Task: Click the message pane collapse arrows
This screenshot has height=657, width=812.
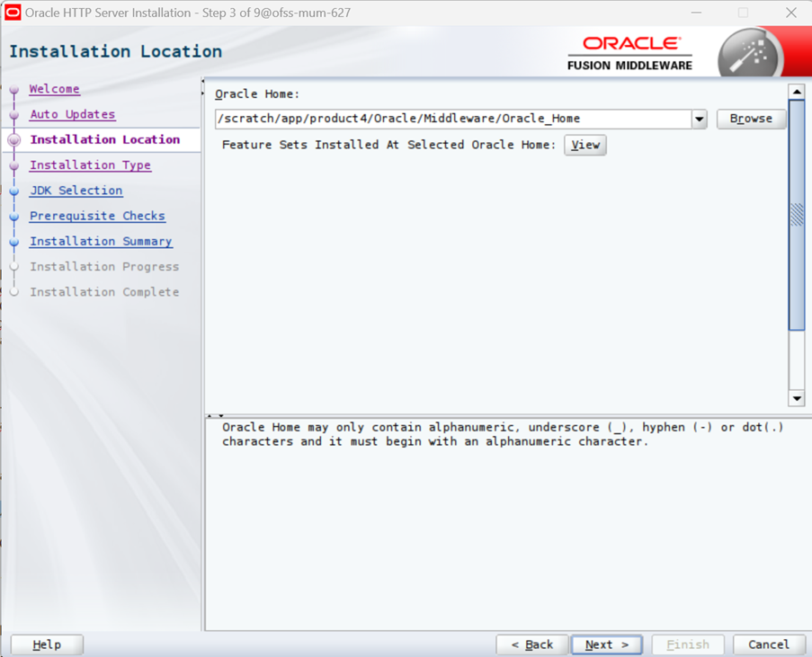Action: pos(216,415)
